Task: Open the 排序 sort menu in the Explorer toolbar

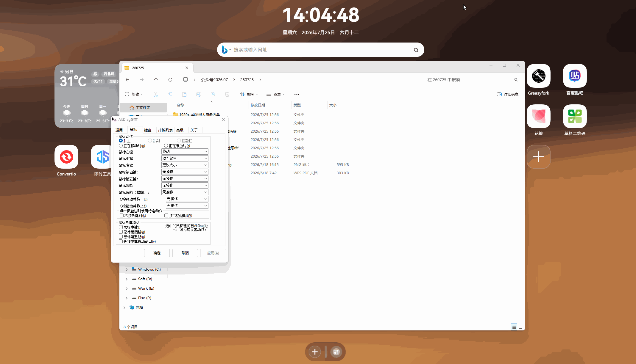Action: 249,94
